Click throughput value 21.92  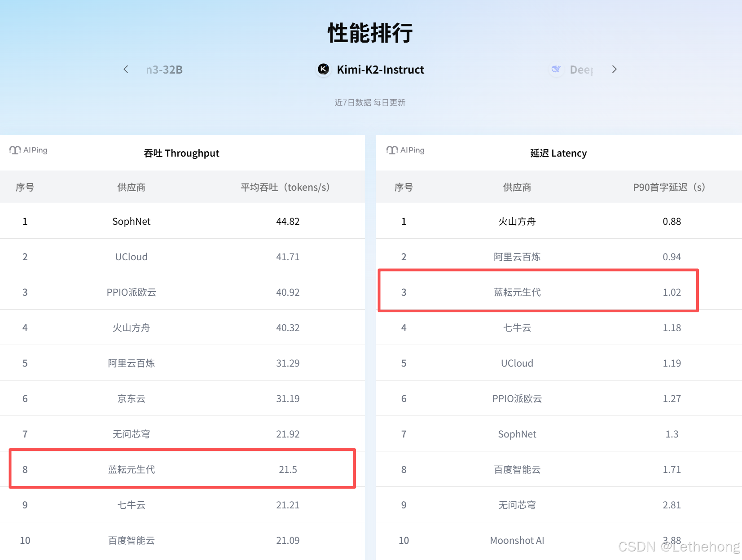click(288, 434)
